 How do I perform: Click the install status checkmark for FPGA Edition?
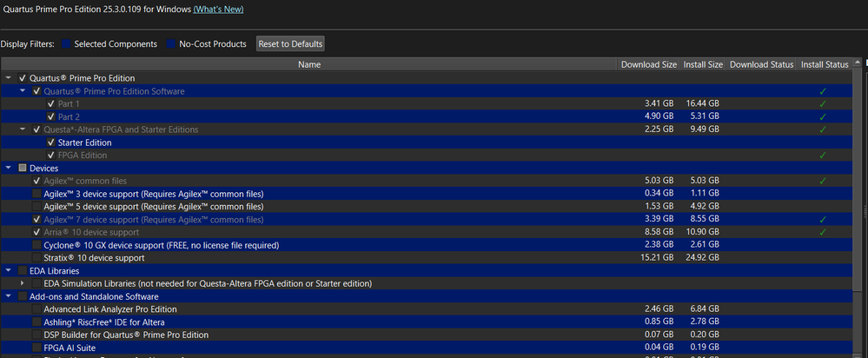click(823, 156)
